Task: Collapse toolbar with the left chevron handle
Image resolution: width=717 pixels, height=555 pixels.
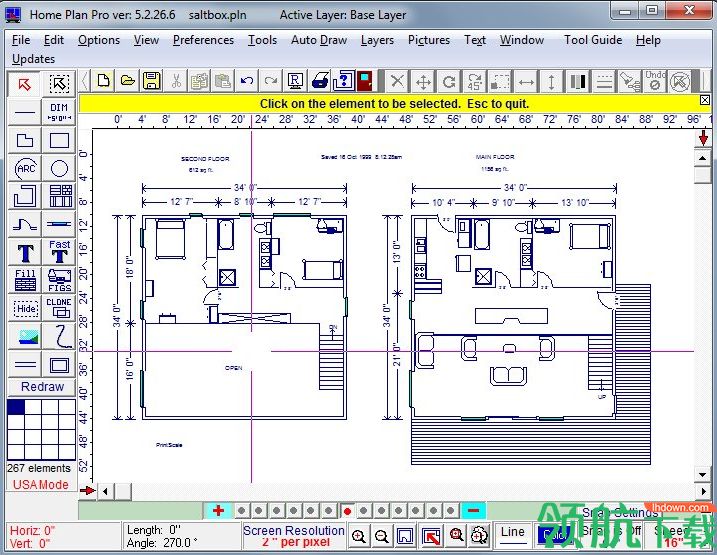Action: pyautogui.click(x=85, y=82)
